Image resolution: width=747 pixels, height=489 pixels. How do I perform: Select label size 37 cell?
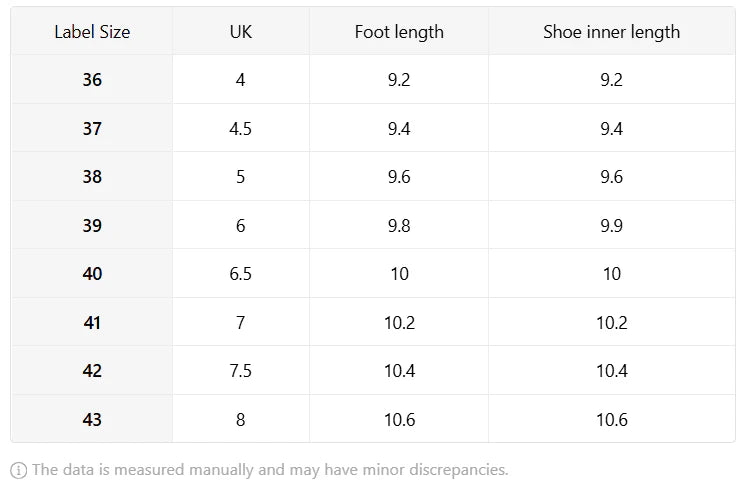click(x=92, y=128)
